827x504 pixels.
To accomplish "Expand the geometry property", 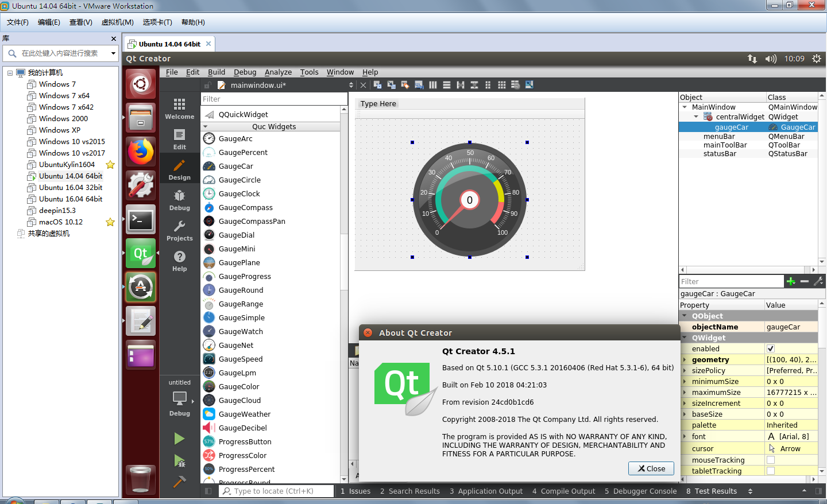I will click(685, 359).
